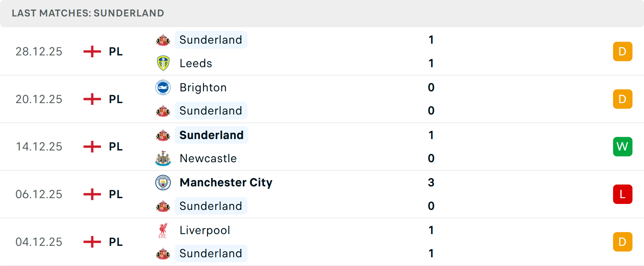Open the Liverpool team link
Screen dimensions: 644x266
tap(205, 230)
